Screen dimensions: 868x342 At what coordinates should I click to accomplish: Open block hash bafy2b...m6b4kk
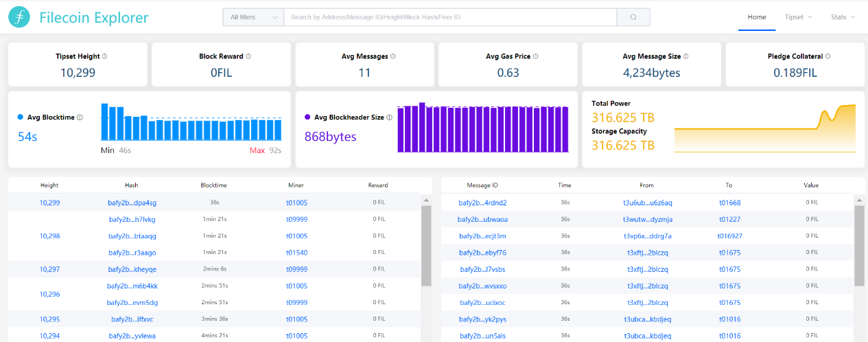132,286
